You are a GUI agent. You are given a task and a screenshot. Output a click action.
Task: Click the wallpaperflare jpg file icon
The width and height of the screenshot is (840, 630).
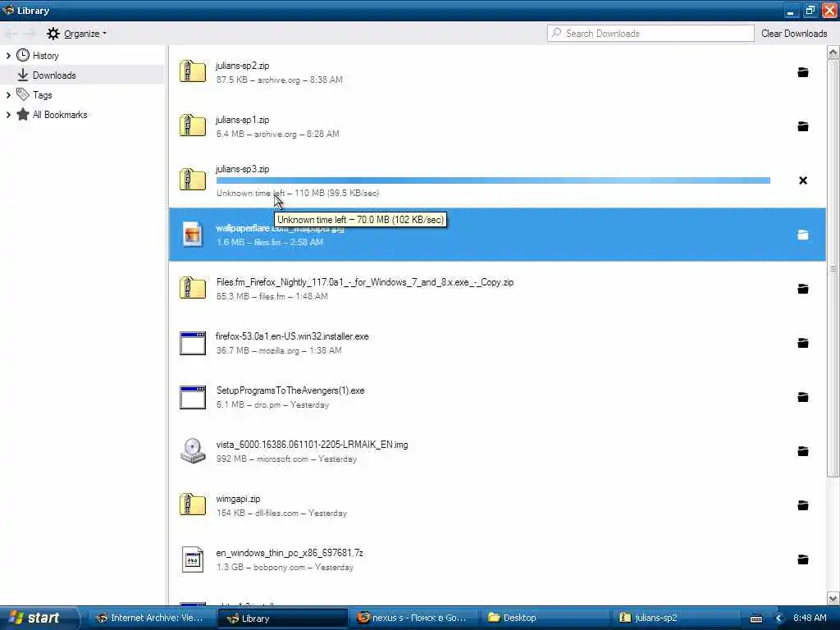pos(192,234)
